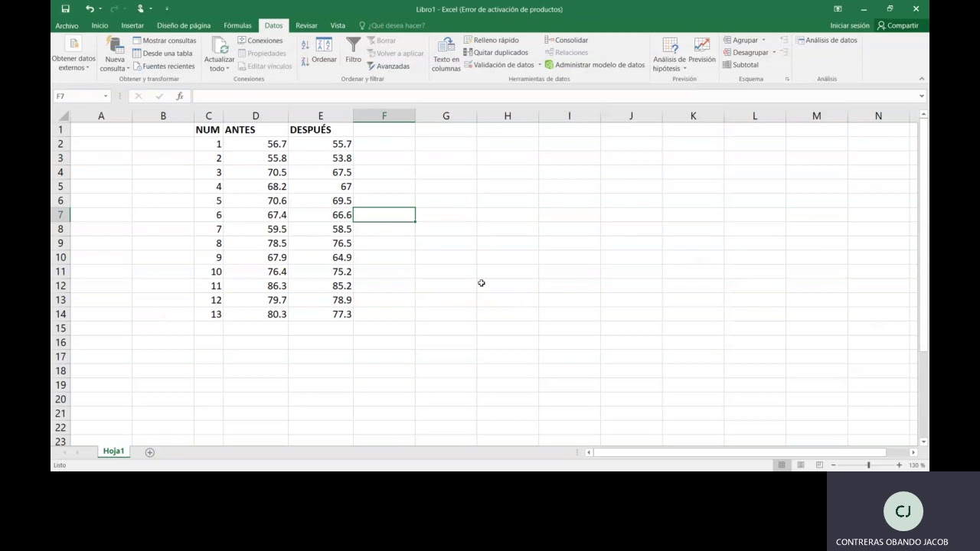Click Administrar modelo de datos
The width and height of the screenshot is (980, 551).
point(595,65)
